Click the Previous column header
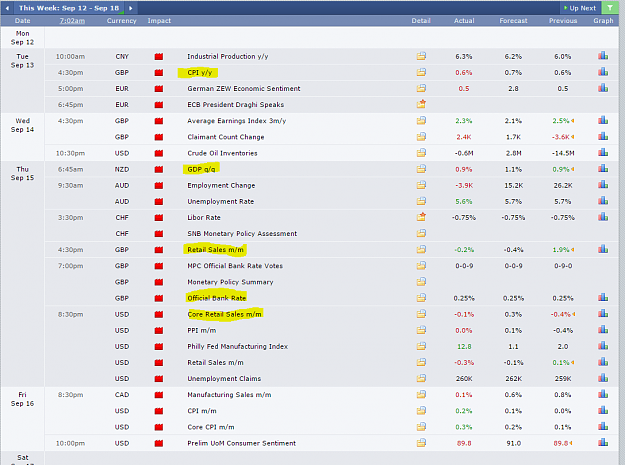Image resolution: width=625 pixels, height=465 pixels. click(563, 21)
